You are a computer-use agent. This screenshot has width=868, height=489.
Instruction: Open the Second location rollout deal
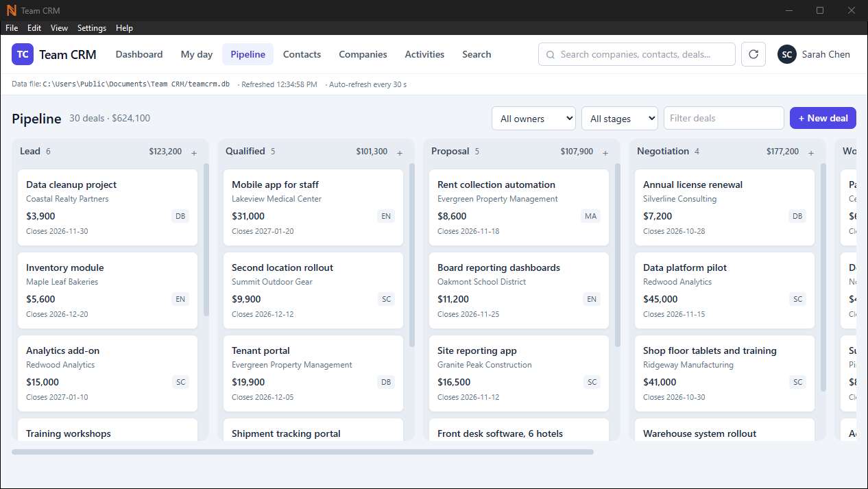pos(313,290)
